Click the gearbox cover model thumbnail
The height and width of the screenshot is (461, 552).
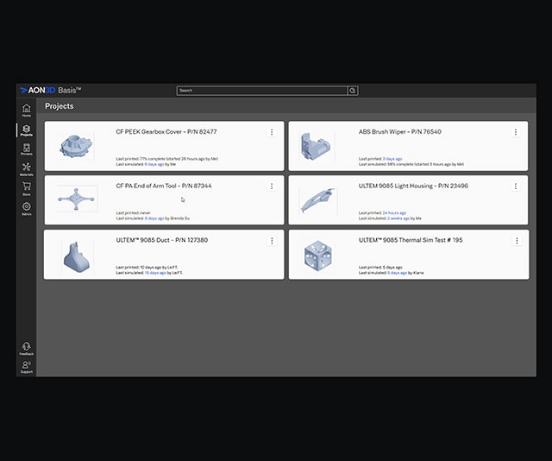(76, 146)
